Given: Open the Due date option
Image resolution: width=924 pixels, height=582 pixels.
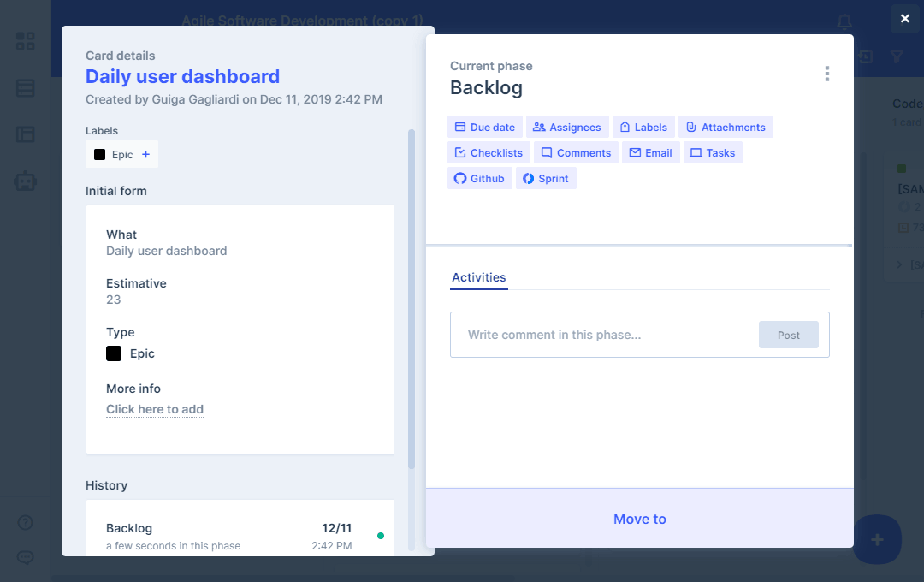Looking at the screenshot, I should tap(484, 128).
